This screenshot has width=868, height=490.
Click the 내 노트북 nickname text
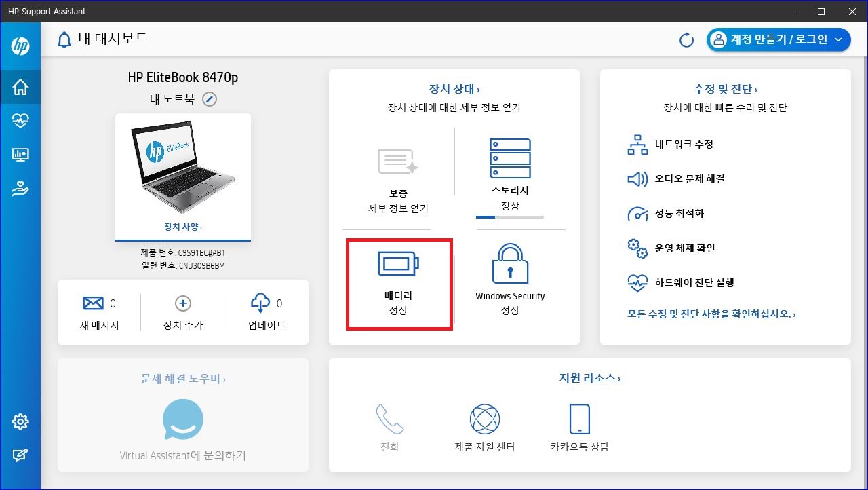[172, 99]
